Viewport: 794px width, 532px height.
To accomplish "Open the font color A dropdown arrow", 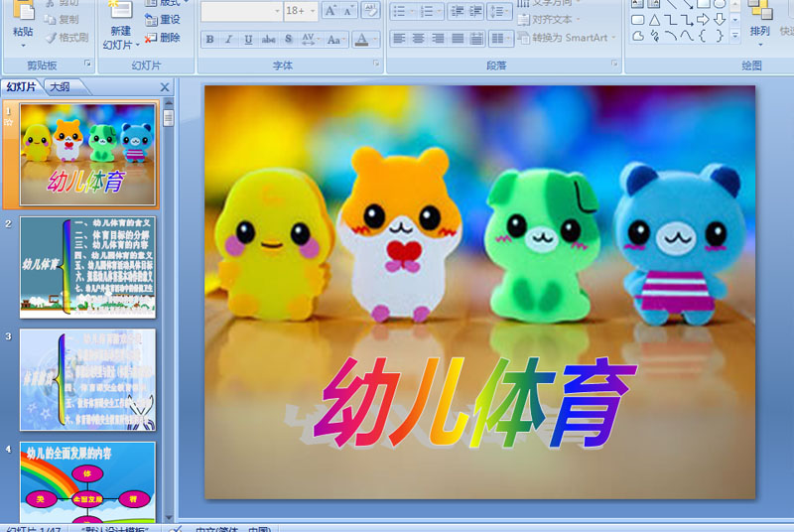I will tap(375, 39).
